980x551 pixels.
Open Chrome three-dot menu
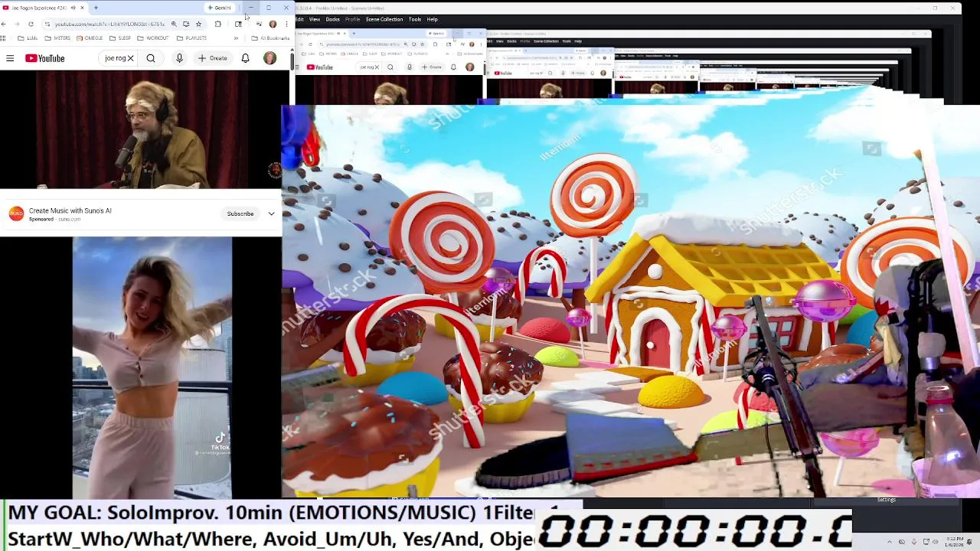click(x=286, y=24)
